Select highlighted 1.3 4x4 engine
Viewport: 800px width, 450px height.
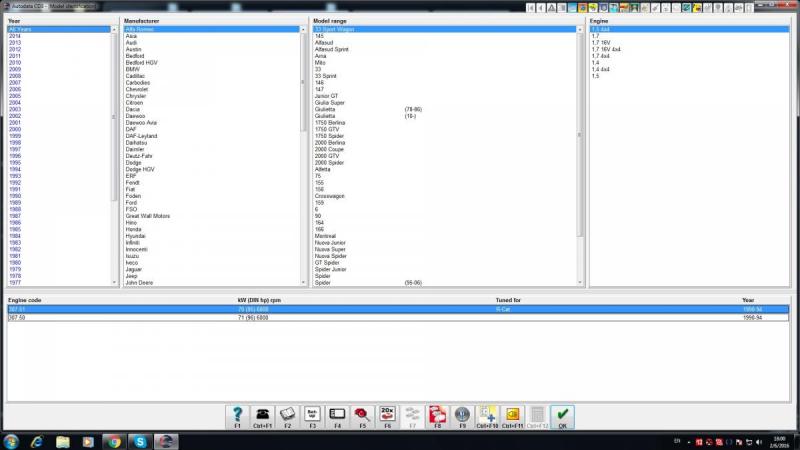pyautogui.click(x=689, y=30)
